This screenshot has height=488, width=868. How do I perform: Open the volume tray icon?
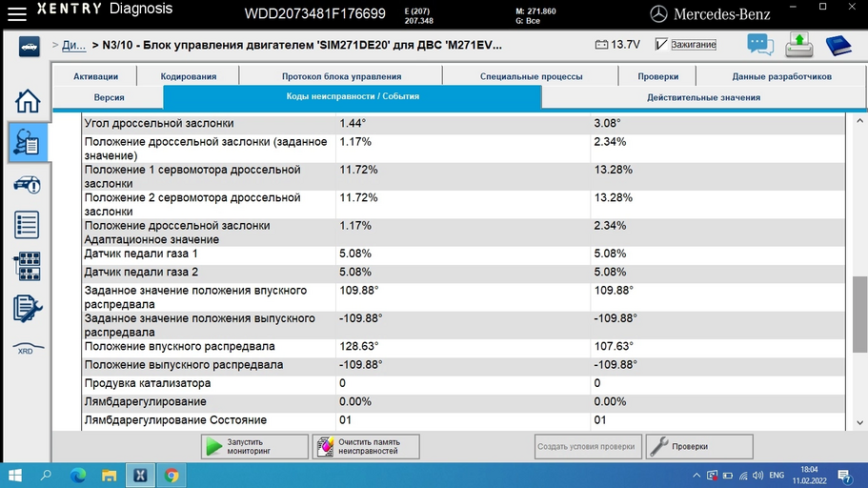point(757,476)
